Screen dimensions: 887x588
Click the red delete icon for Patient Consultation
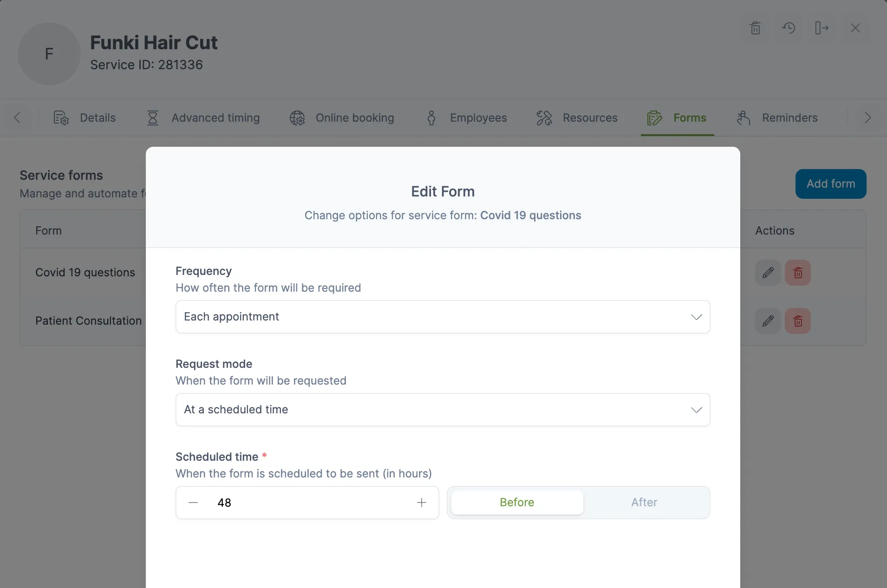pos(798,320)
